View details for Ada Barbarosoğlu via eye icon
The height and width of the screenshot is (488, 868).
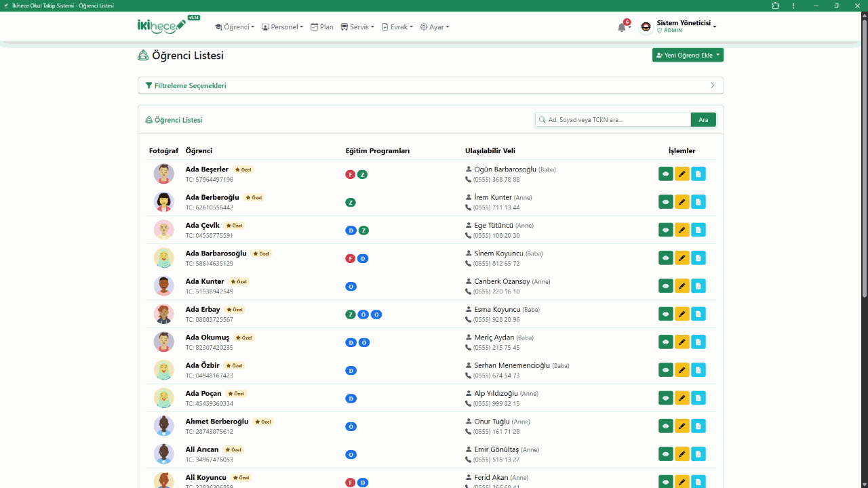(665, 258)
